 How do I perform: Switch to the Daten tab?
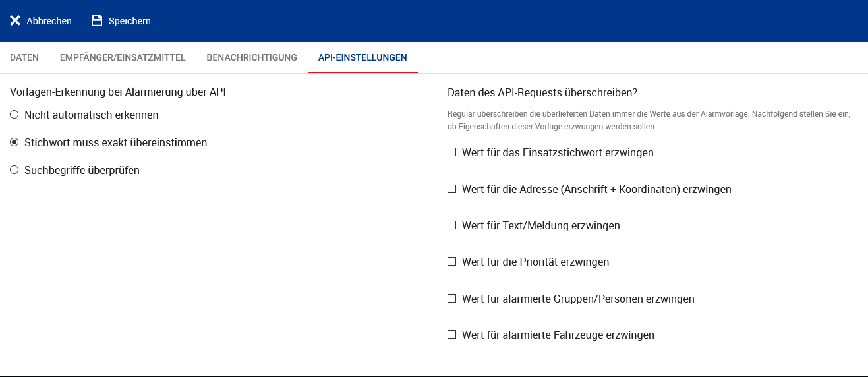click(x=24, y=57)
